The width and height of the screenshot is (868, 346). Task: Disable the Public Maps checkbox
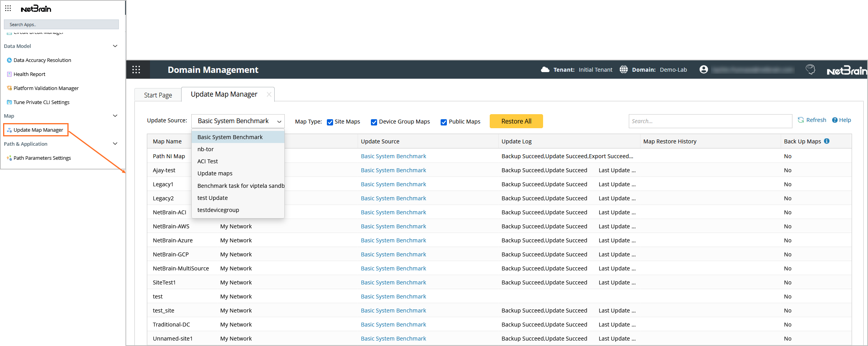pos(444,122)
